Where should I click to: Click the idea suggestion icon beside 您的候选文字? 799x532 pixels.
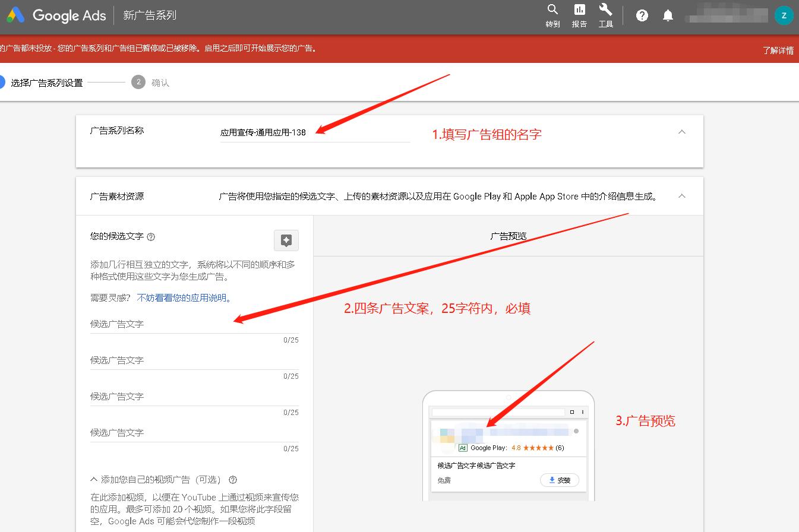tap(287, 240)
